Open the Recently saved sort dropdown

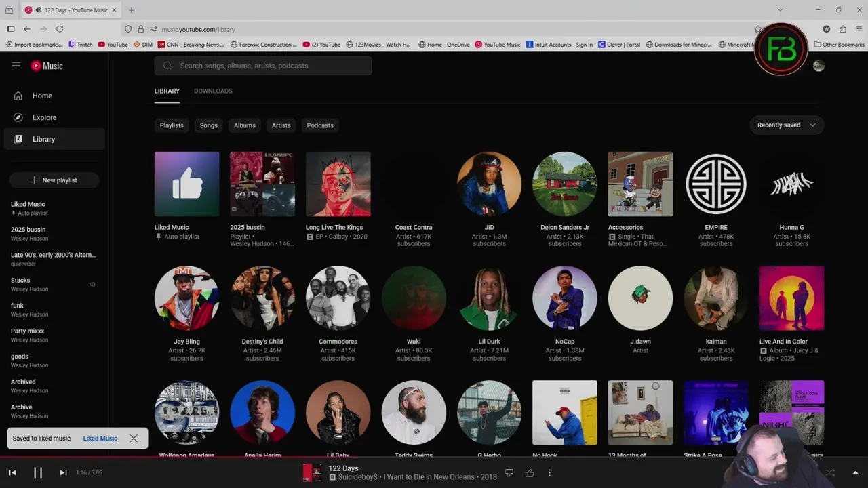click(x=787, y=125)
